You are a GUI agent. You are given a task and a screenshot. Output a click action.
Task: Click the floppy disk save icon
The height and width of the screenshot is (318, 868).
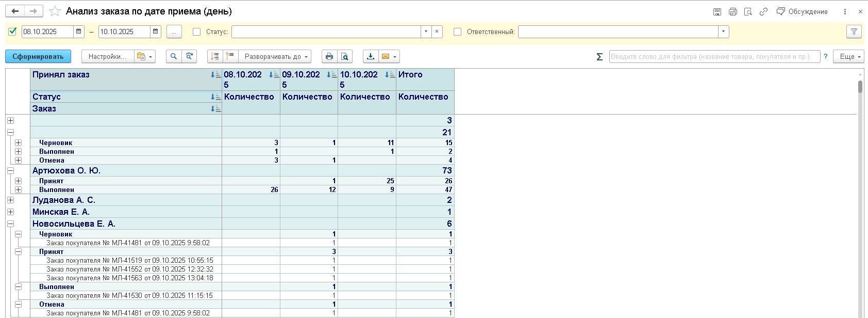point(717,11)
